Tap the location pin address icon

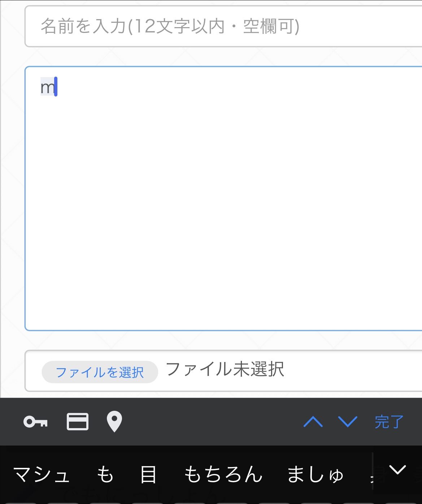pyautogui.click(x=114, y=422)
